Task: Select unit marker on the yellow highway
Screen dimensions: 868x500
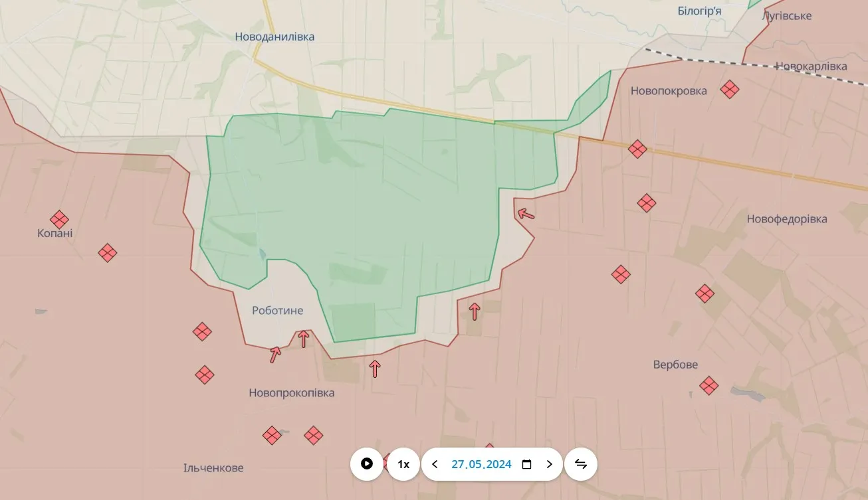Action: pyautogui.click(x=637, y=149)
